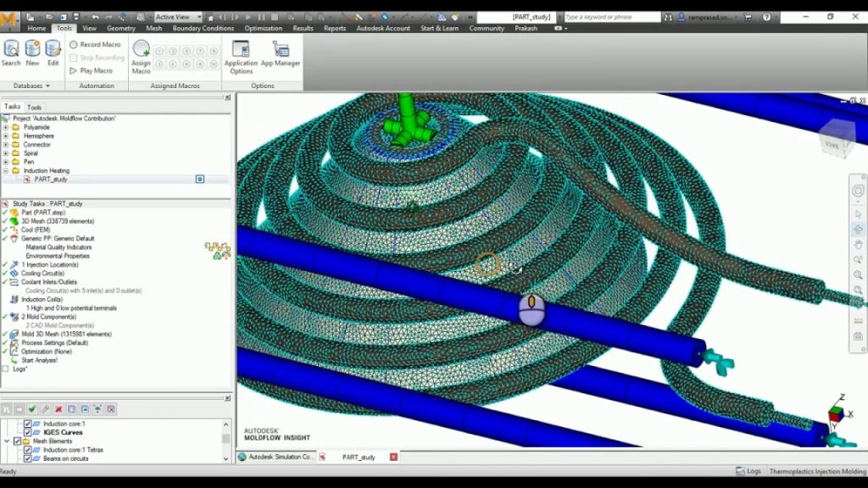
Task: Select the Record Macro radio button
Action: click(x=74, y=44)
